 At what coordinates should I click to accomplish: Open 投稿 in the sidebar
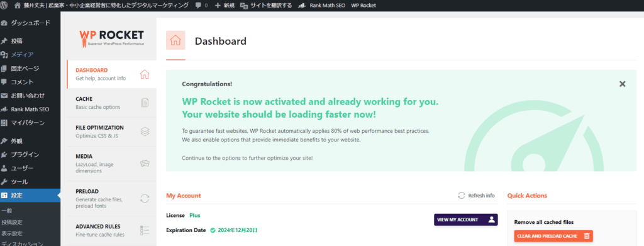pyautogui.click(x=30, y=41)
